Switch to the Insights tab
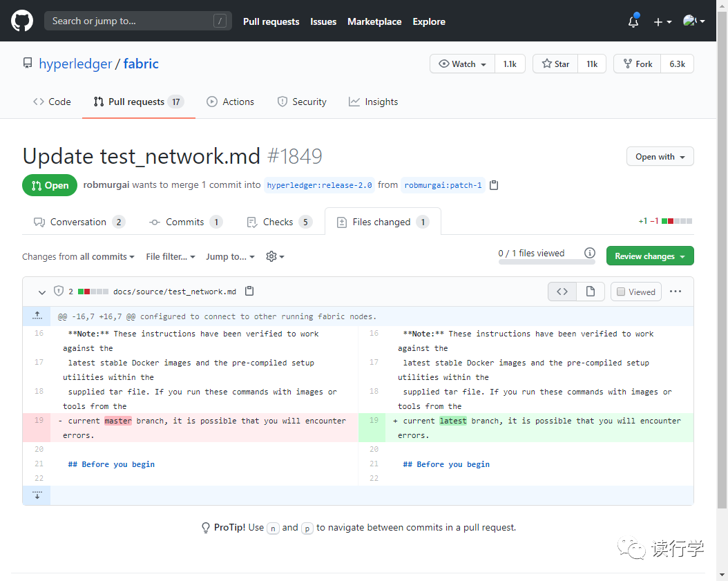 click(x=373, y=102)
